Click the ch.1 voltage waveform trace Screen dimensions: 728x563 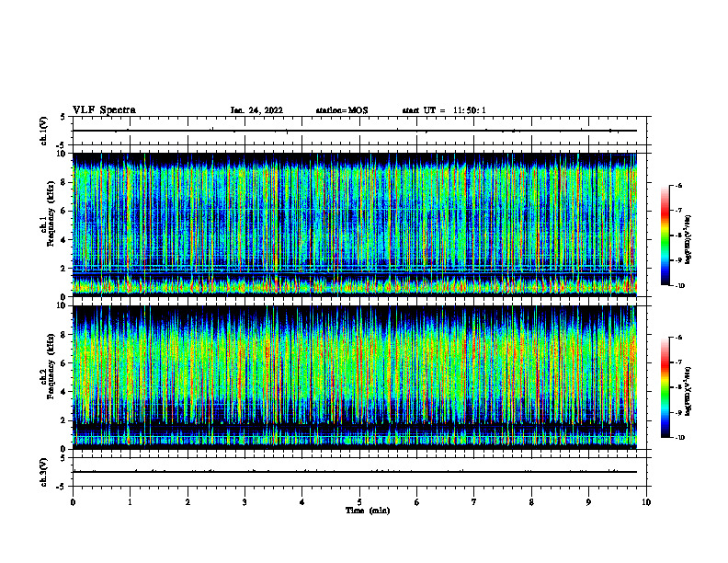point(355,131)
